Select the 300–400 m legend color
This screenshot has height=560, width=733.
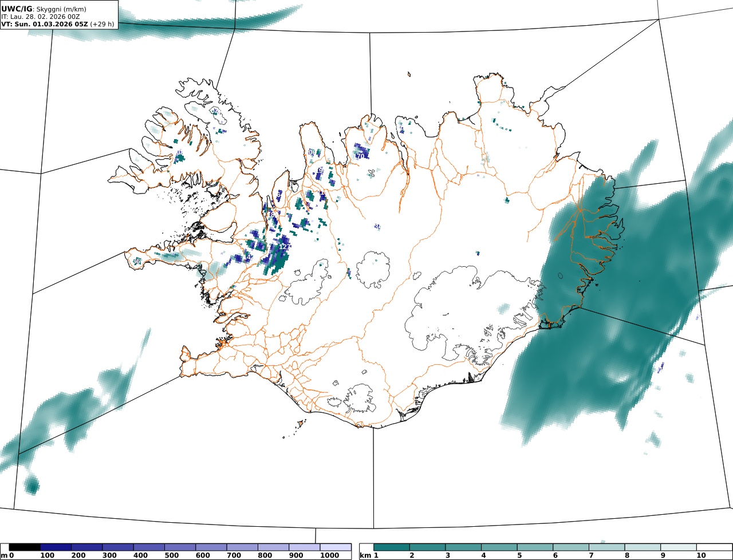point(118,547)
